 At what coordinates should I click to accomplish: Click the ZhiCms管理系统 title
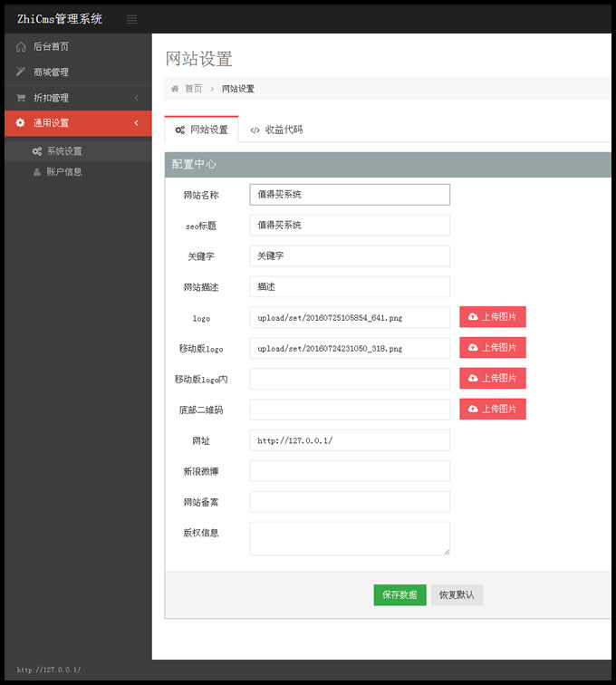point(60,19)
